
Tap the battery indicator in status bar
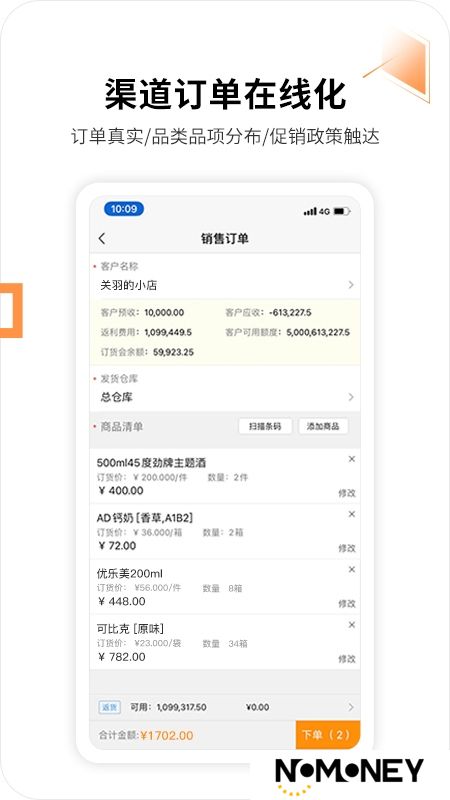click(342, 211)
